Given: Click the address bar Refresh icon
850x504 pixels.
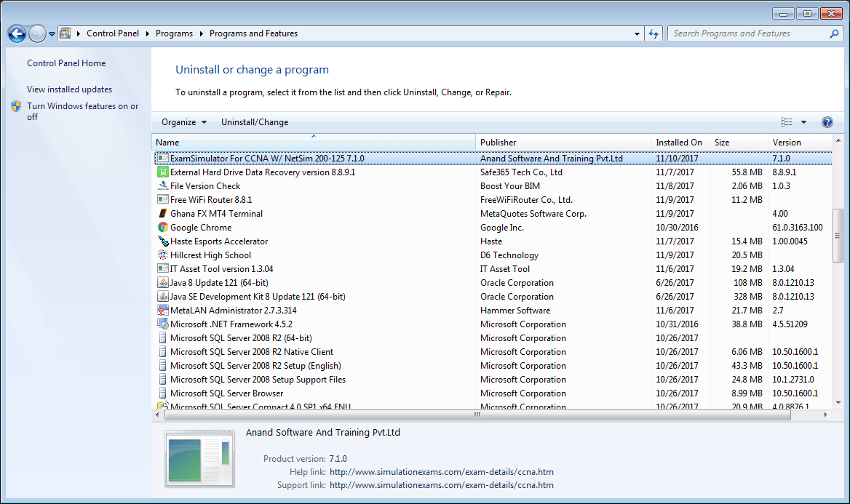Looking at the screenshot, I should point(653,33).
